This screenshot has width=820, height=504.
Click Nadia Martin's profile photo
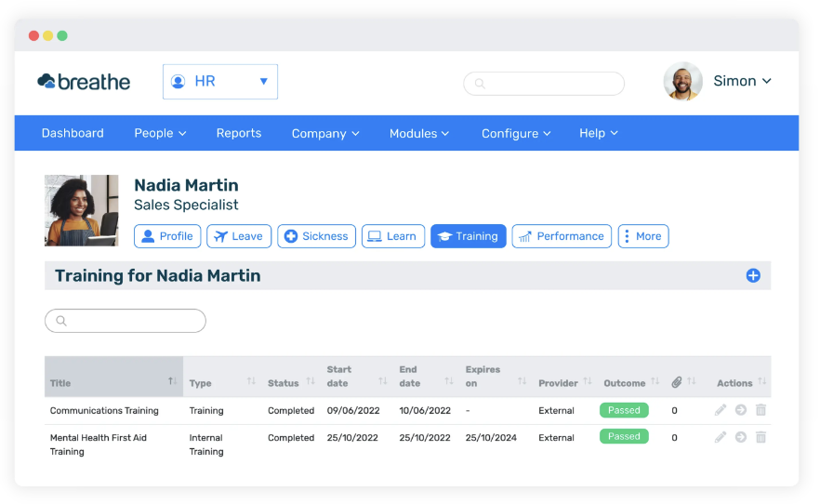coord(82,210)
